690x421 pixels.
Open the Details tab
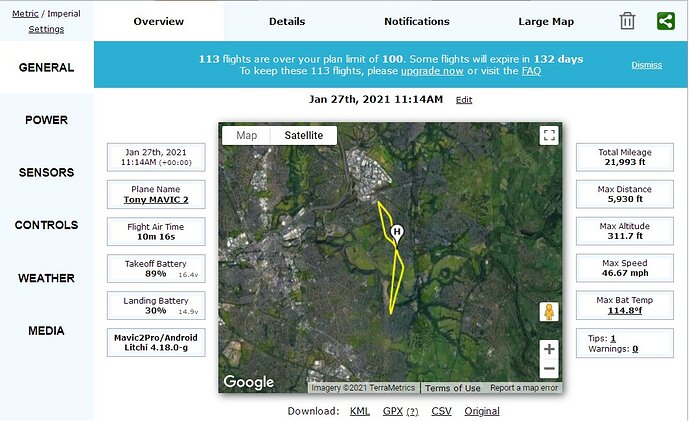[x=287, y=22]
